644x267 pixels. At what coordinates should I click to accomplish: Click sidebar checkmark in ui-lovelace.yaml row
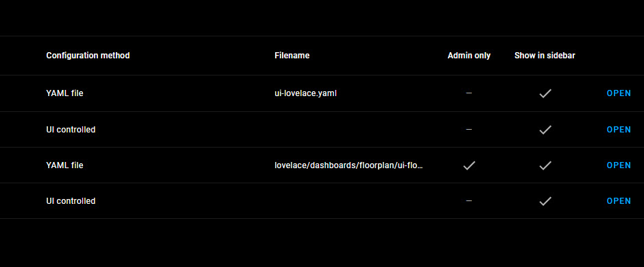coord(545,93)
